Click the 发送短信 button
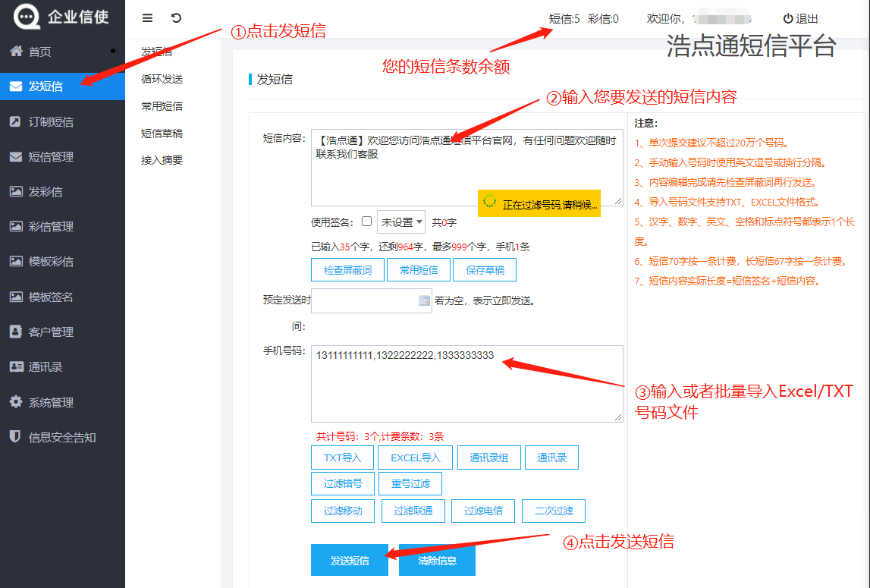The width and height of the screenshot is (870, 588). coord(350,561)
